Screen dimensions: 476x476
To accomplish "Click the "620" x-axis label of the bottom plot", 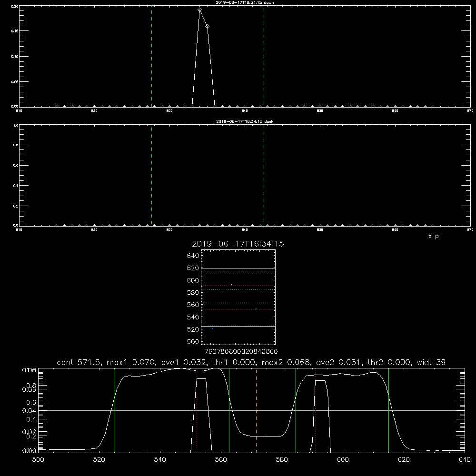I will (x=404, y=460).
